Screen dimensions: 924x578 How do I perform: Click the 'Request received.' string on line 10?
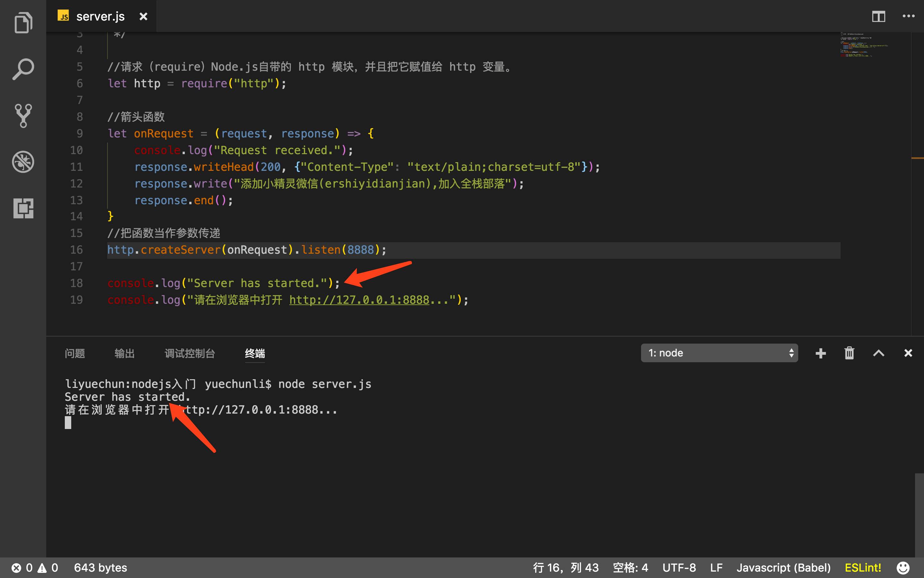[277, 150]
